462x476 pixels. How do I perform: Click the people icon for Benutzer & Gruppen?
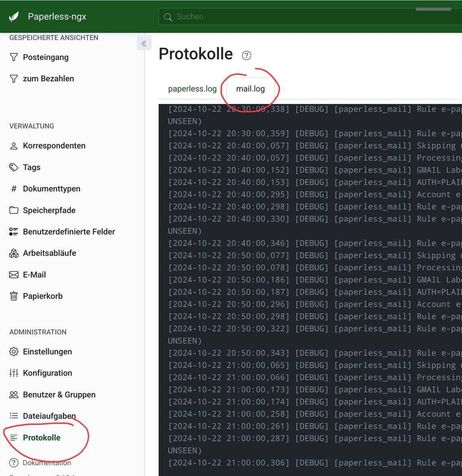pyautogui.click(x=14, y=395)
